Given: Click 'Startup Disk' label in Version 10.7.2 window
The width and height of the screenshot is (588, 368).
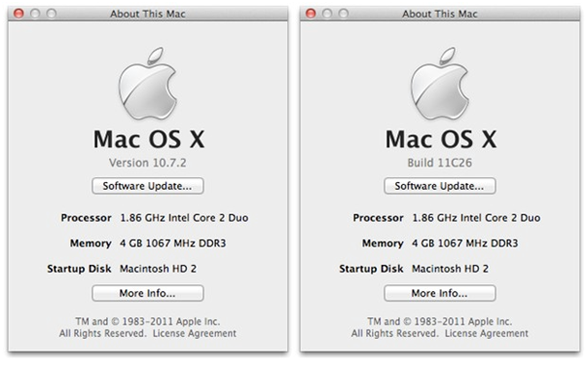Looking at the screenshot, I should click(x=79, y=269).
